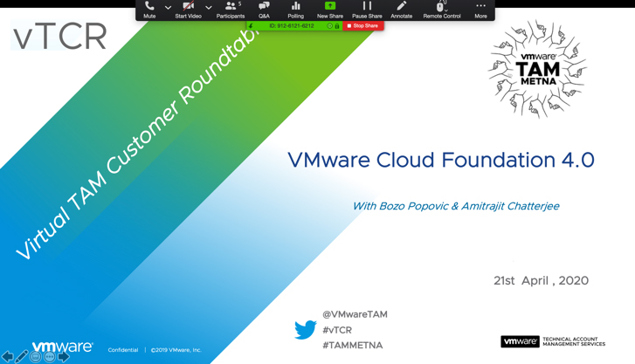635x364 pixels.
Task: Click the Start Video camera icon
Action: [x=189, y=6]
